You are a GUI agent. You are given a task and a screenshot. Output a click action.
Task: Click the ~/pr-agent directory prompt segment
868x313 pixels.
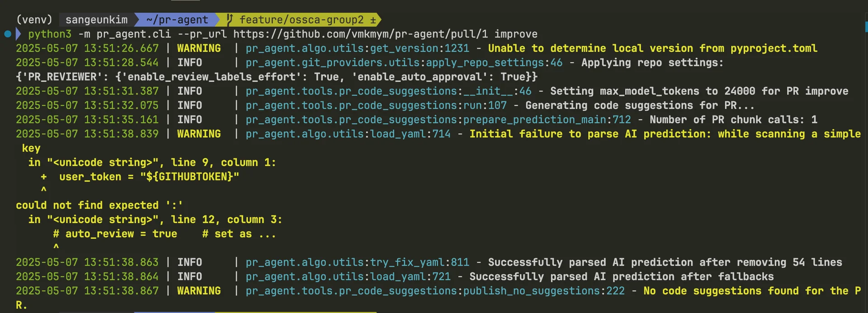[x=177, y=20]
